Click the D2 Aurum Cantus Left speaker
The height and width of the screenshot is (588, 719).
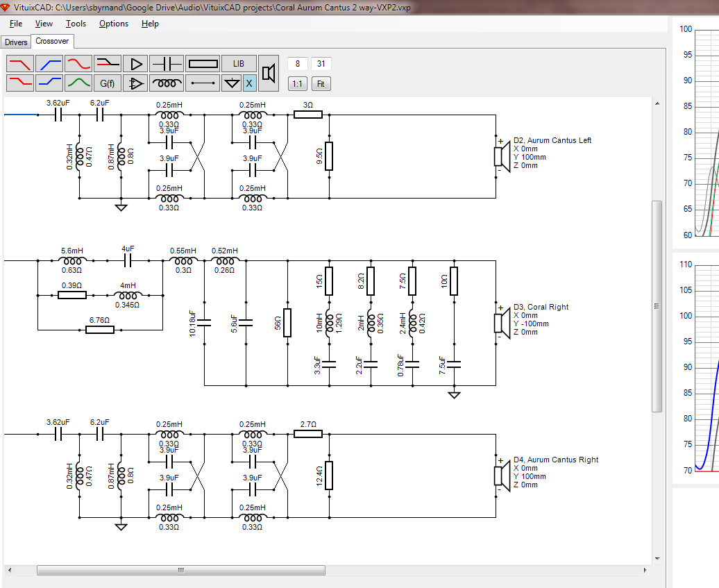point(502,156)
